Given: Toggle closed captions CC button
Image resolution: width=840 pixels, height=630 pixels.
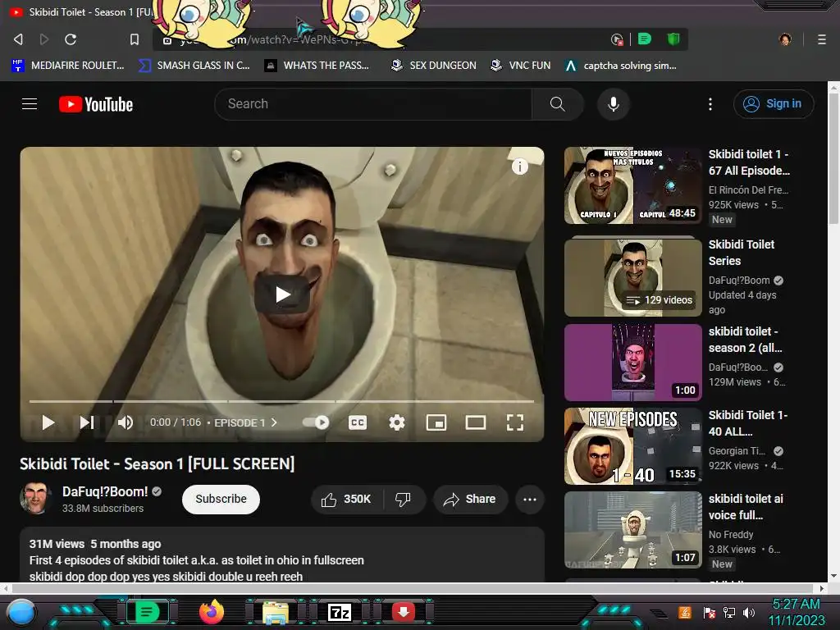Looking at the screenshot, I should tap(358, 422).
